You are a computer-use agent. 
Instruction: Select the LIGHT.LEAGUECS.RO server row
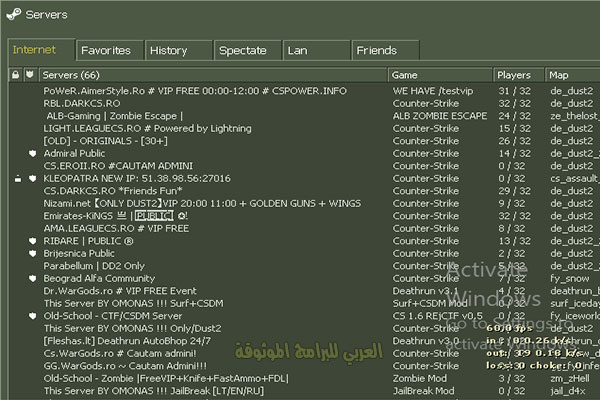pos(147,129)
